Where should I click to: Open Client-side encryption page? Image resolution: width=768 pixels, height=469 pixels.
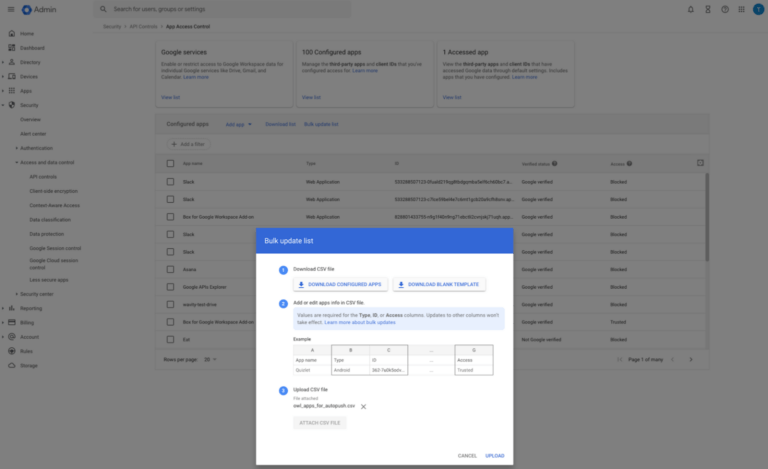[x=53, y=191]
